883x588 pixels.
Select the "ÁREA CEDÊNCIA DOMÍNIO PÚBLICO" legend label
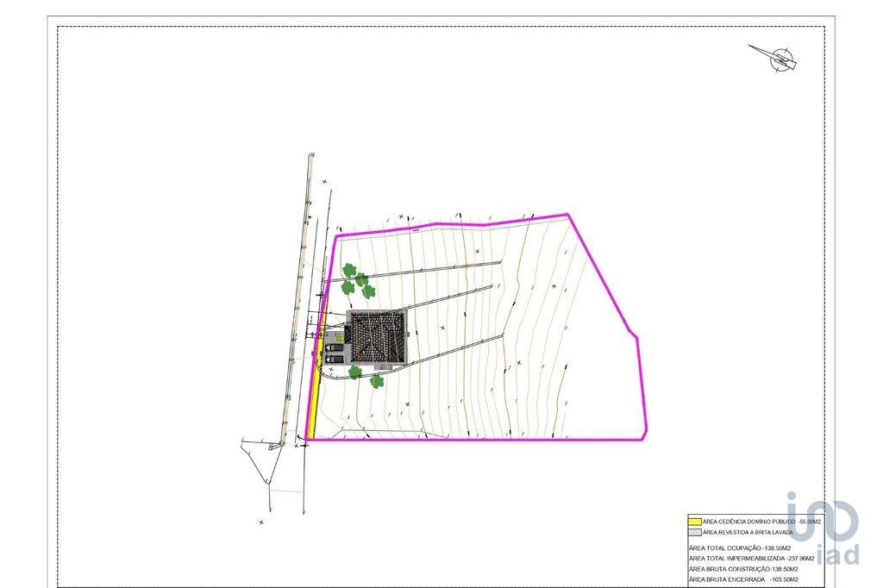point(748,522)
